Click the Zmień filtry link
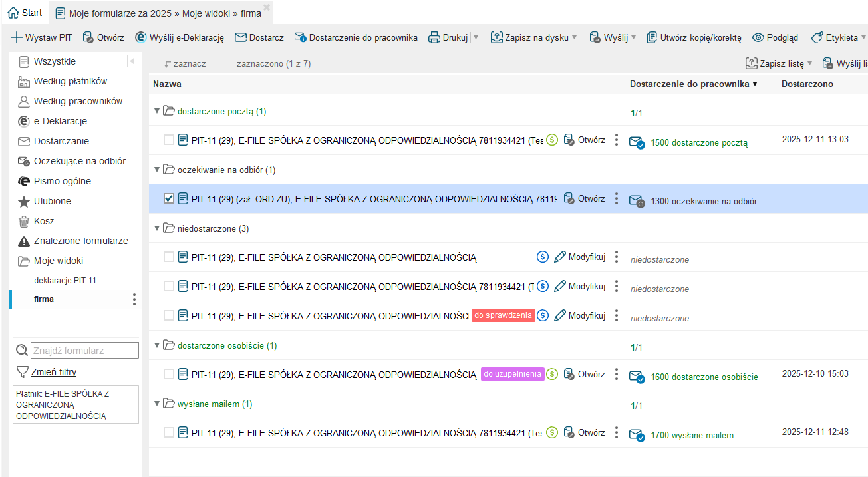The width and height of the screenshot is (868, 477). [x=53, y=372]
